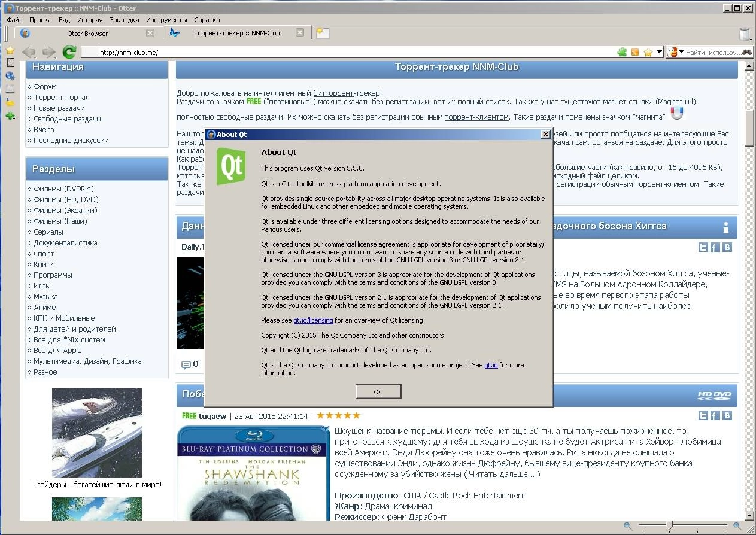The image size is (756, 535).
Task: Open the Новые раздачи link
Action: click(x=59, y=108)
